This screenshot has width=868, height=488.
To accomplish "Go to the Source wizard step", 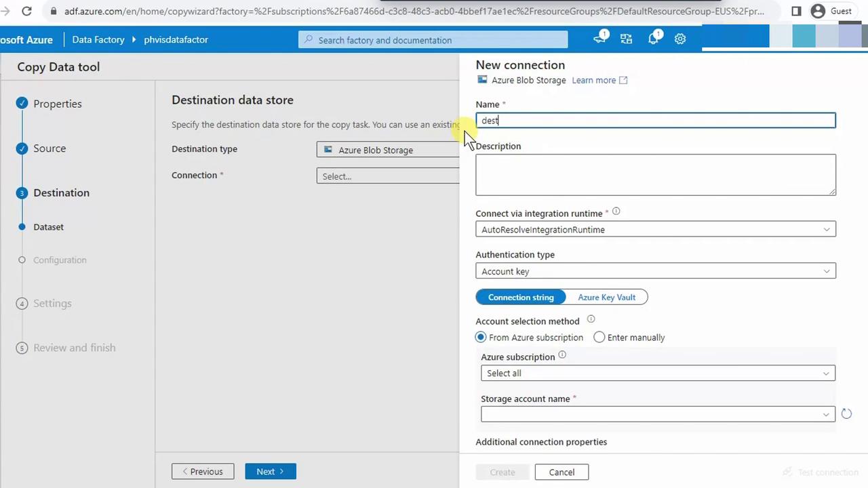I will point(50,148).
